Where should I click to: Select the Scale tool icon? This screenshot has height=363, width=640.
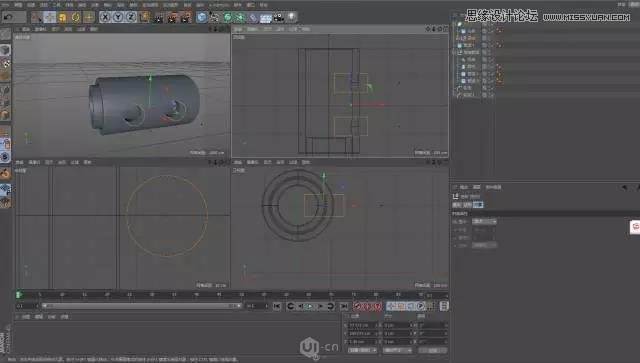click(62, 17)
